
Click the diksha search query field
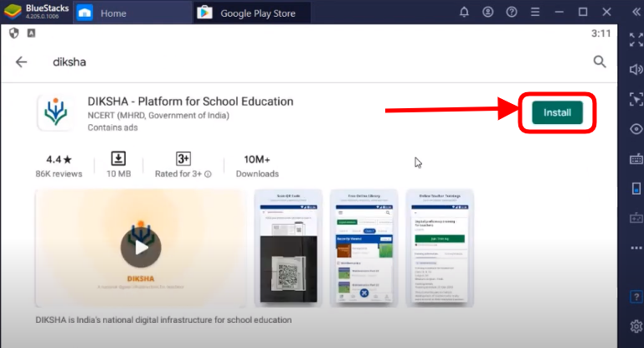[70, 62]
